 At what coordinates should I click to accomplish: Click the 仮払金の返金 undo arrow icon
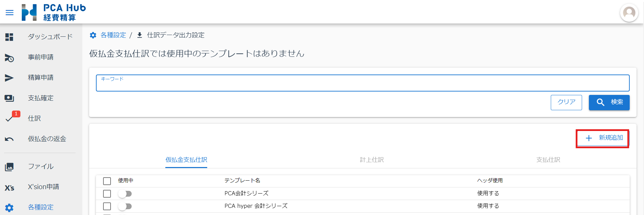9,139
